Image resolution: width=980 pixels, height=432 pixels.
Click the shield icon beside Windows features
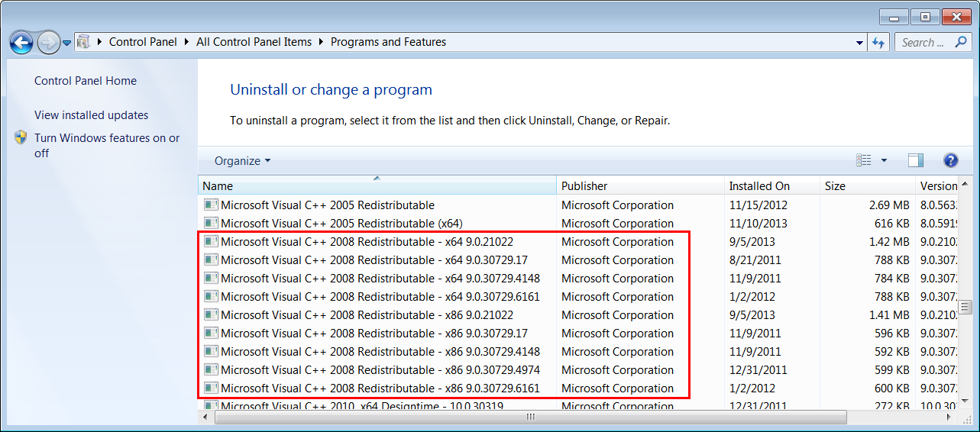(x=21, y=138)
